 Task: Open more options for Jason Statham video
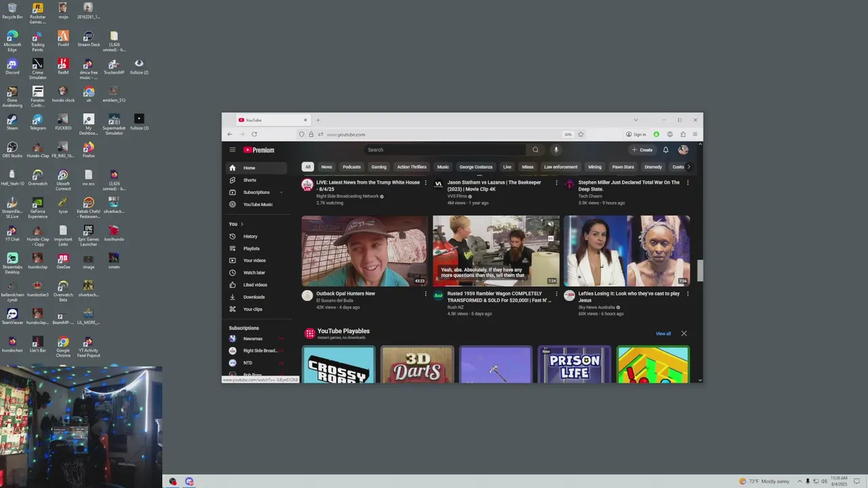pos(557,182)
